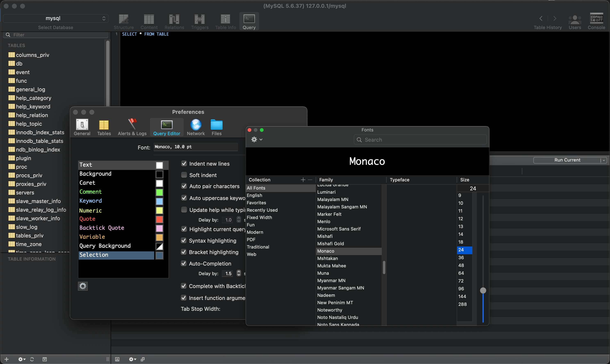Open Alerts & Logs preferences pane

tap(132, 127)
